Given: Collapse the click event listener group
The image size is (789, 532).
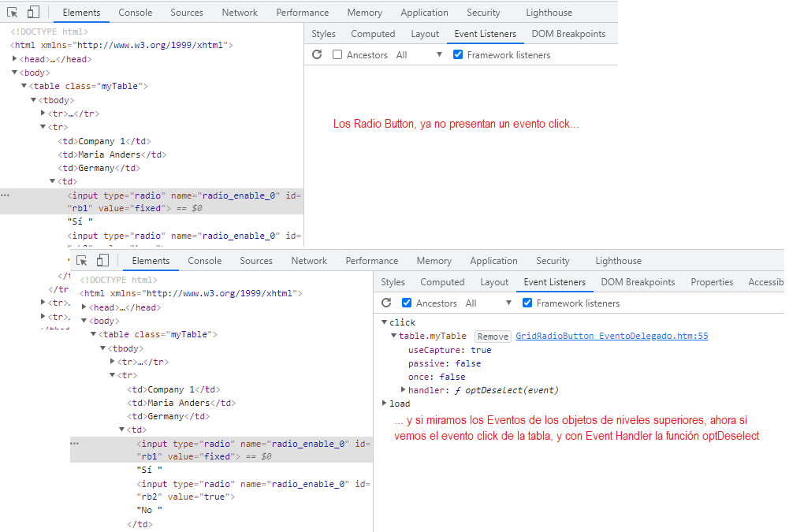Looking at the screenshot, I should pos(385,322).
